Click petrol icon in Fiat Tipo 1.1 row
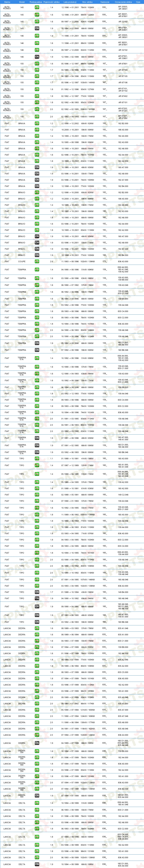 pos(37,459)
